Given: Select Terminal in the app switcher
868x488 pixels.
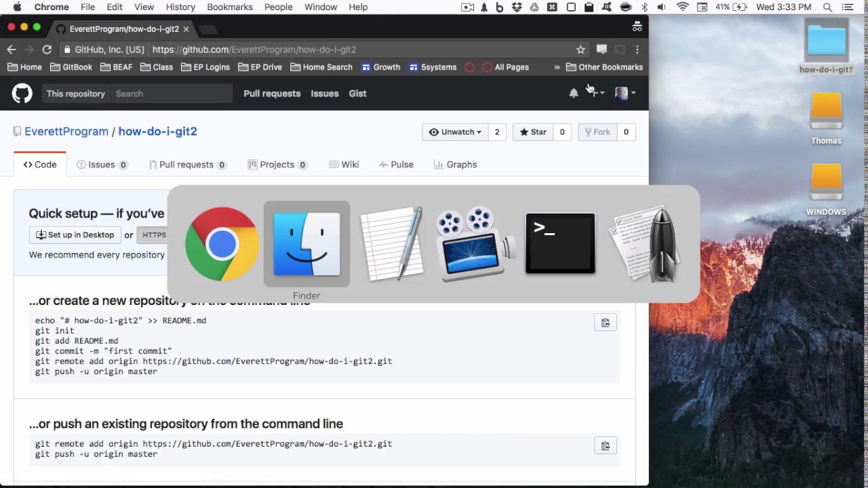Looking at the screenshot, I should [560, 244].
